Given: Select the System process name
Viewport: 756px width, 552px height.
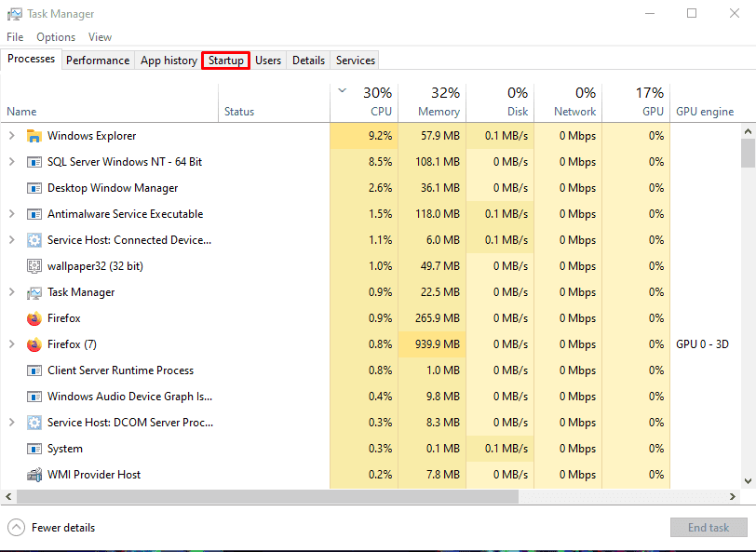Looking at the screenshot, I should tap(65, 449).
